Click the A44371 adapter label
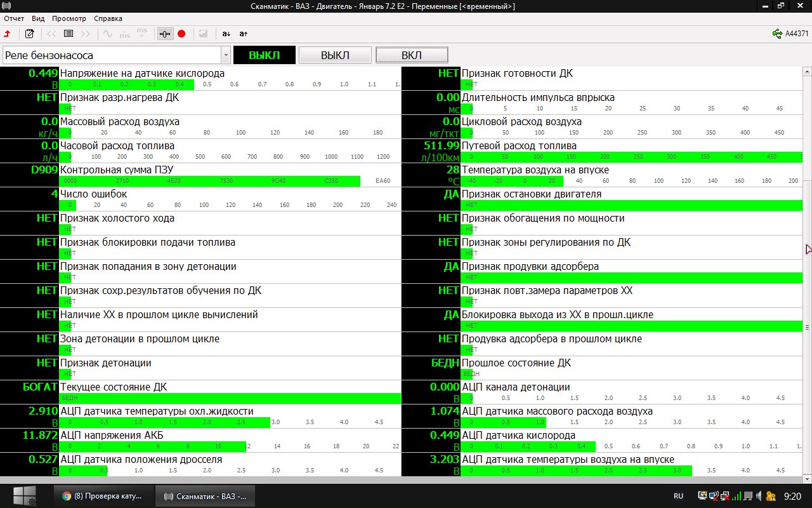812x508 pixels. point(797,34)
